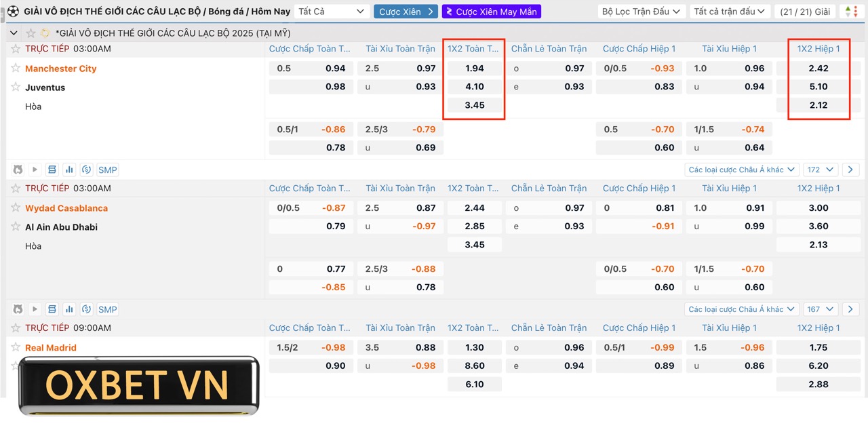Star the Wydad Casablanca team
The width and height of the screenshot is (868, 434).
point(16,208)
